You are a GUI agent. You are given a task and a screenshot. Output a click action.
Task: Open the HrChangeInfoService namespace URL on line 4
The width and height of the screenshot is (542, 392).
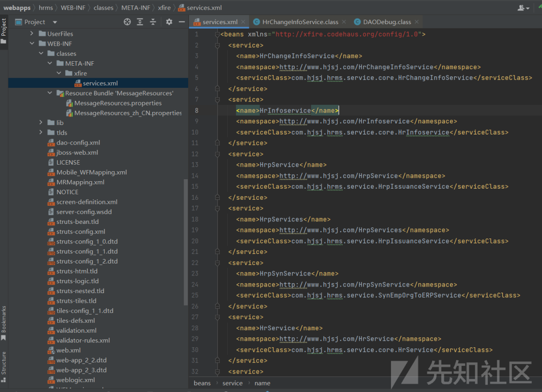(x=356, y=67)
